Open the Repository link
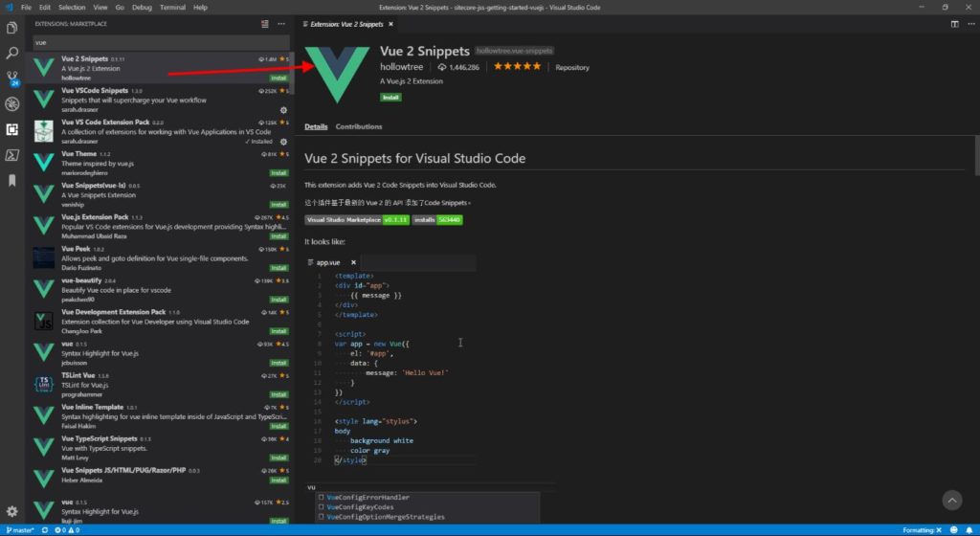The height and width of the screenshot is (536, 980). point(572,67)
